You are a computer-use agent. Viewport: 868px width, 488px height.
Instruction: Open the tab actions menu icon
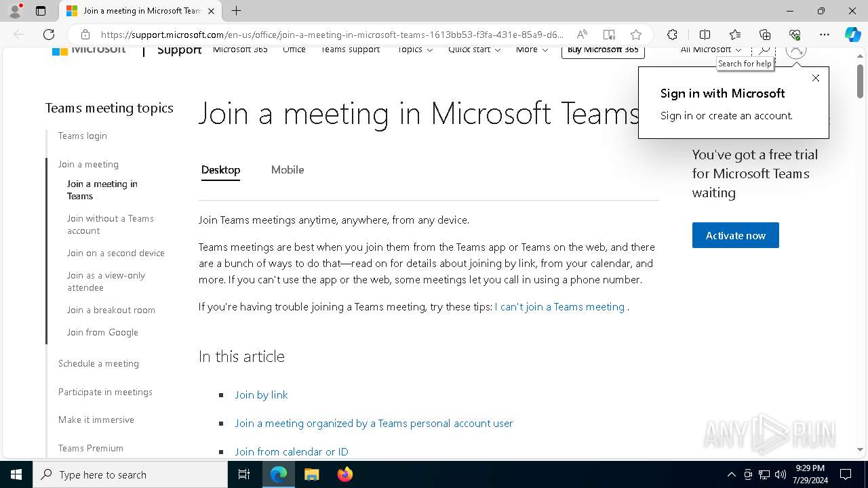[41, 11]
